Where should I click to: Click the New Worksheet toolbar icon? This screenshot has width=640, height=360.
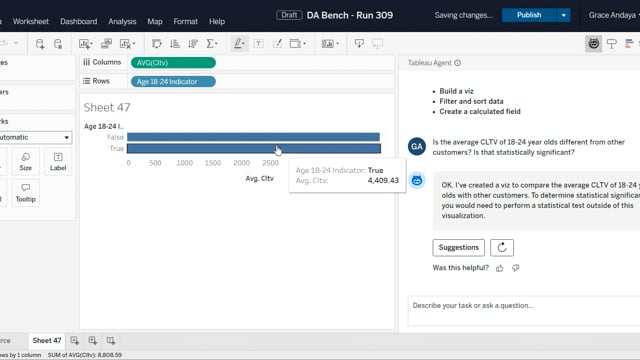click(x=86, y=44)
